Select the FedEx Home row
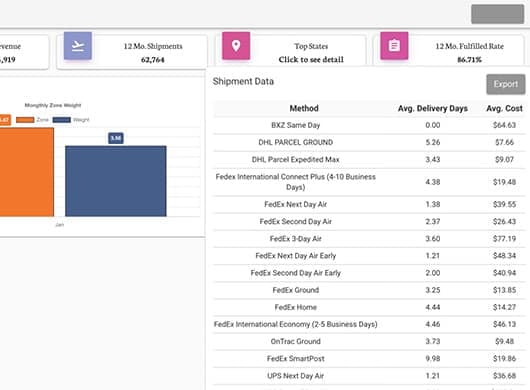 pos(369,307)
